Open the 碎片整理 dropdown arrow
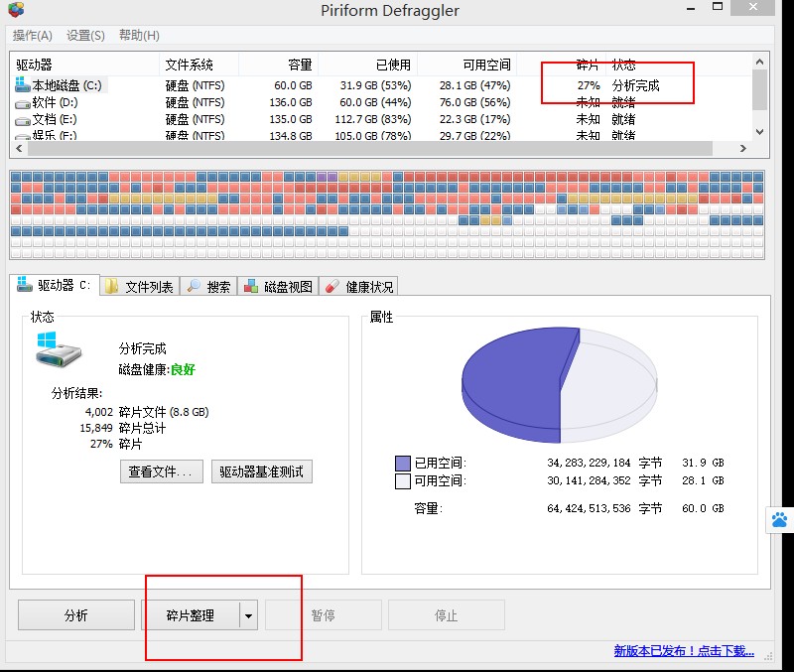794x672 pixels. (249, 615)
